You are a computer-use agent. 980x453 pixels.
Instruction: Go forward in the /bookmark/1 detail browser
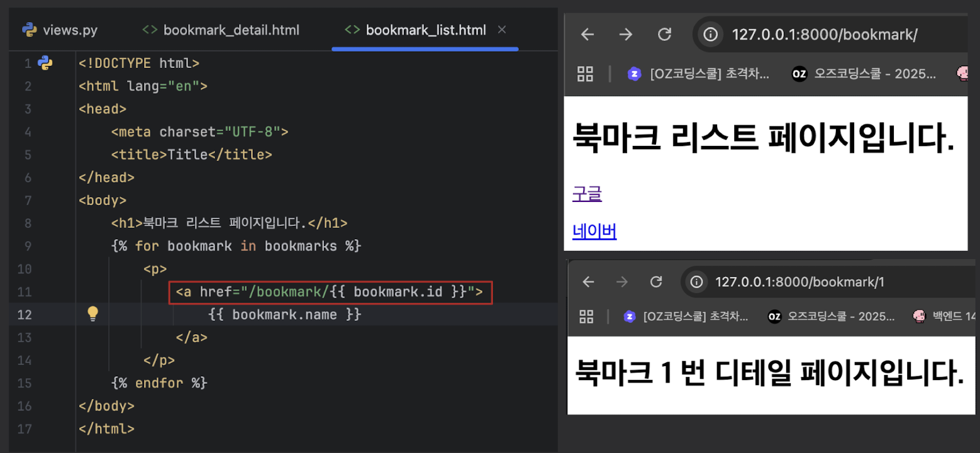[x=622, y=282]
